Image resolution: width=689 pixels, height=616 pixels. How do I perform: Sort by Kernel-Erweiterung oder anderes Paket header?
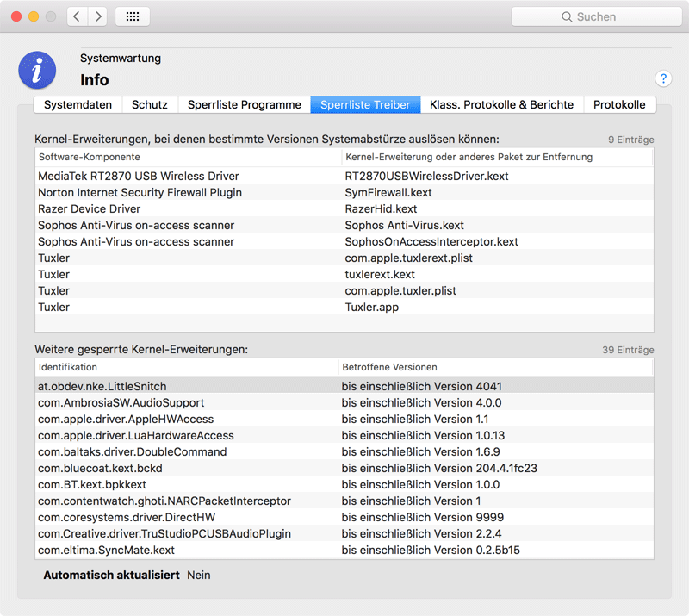(x=497, y=157)
